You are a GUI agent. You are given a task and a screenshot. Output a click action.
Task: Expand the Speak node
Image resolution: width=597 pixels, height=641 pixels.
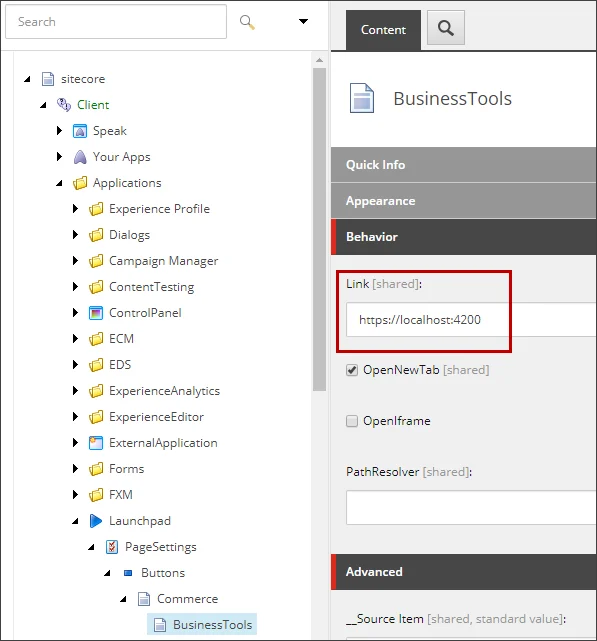point(59,131)
